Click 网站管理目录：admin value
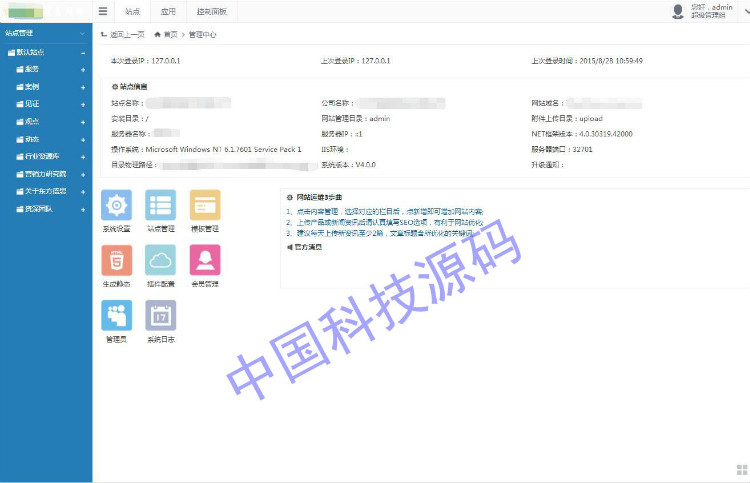Image resolution: width=750 pixels, height=483 pixels. click(355, 119)
